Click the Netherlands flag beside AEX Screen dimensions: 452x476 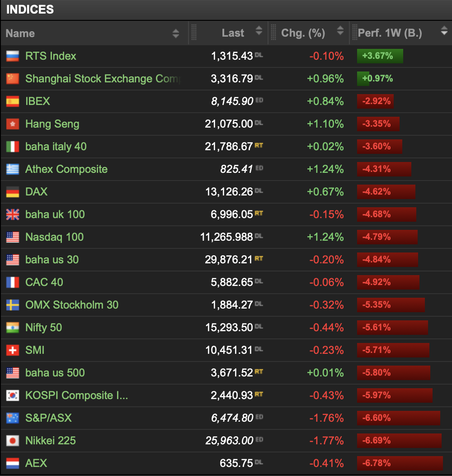click(13, 463)
